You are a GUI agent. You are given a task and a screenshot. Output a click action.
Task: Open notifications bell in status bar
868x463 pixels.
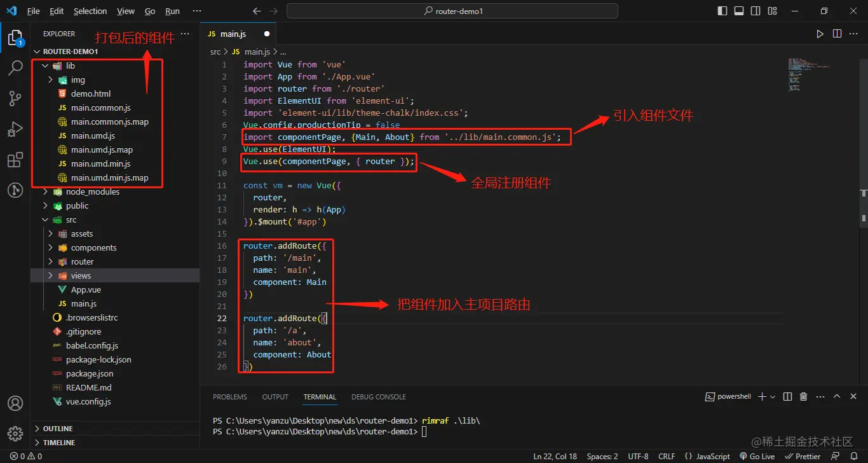pos(855,456)
